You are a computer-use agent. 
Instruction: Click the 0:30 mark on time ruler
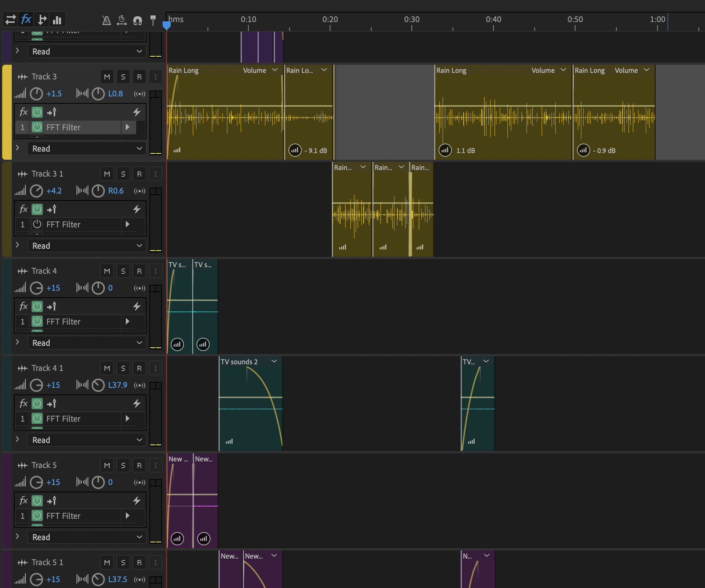click(x=412, y=19)
